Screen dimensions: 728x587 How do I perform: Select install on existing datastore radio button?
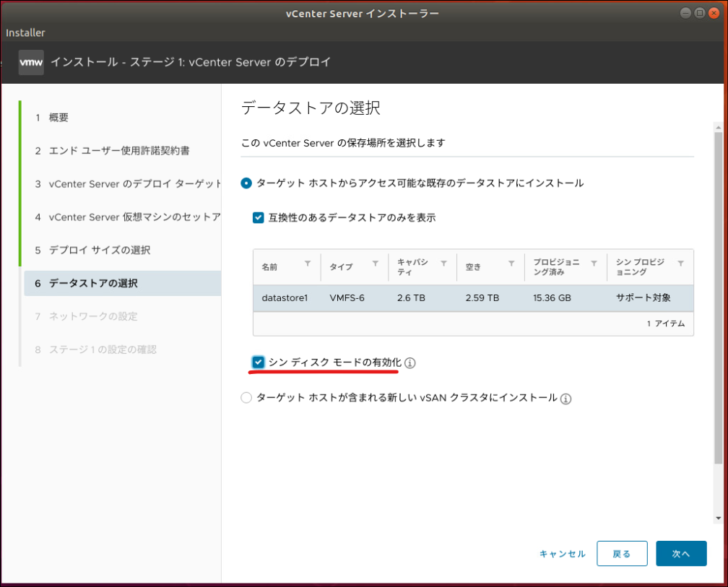tap(246, 183)
